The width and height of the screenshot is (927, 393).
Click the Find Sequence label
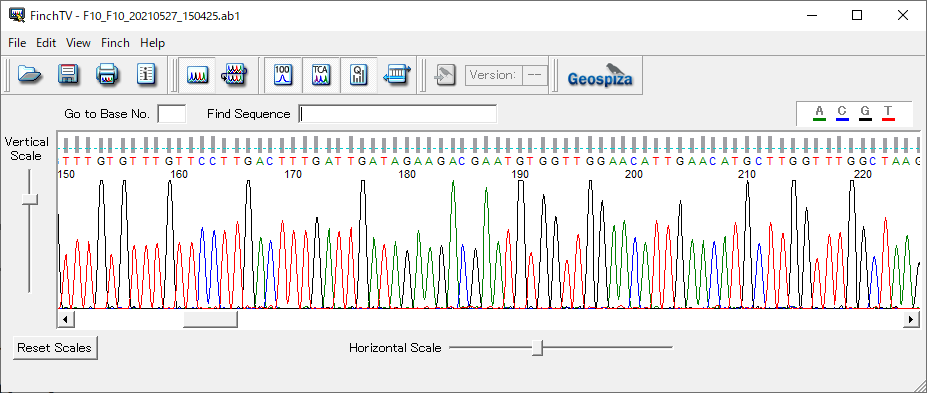(x=248, y=114)
